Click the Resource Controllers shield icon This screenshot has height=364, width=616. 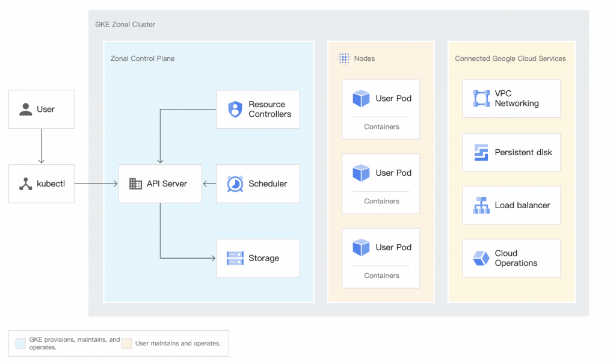pos(235,110)
